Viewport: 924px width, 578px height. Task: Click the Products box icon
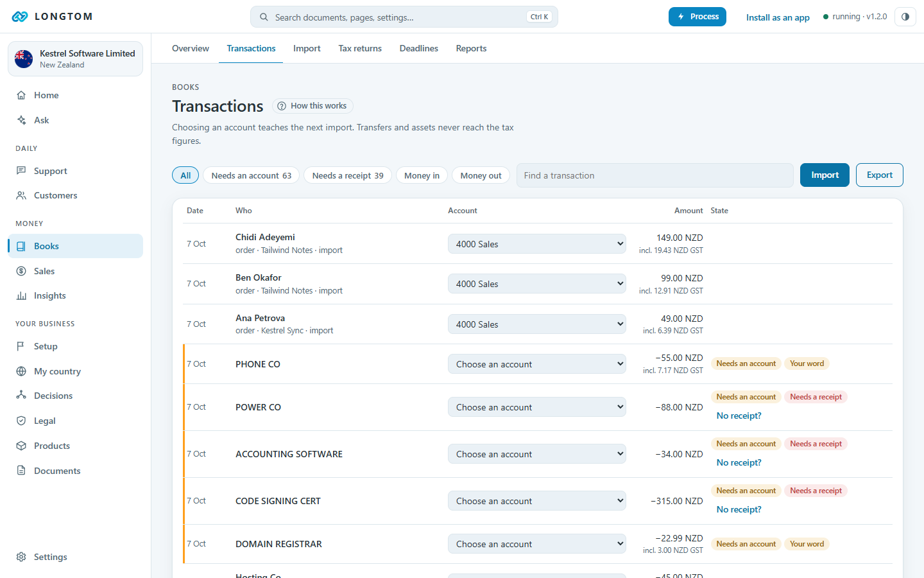click(x=21, y=446)
